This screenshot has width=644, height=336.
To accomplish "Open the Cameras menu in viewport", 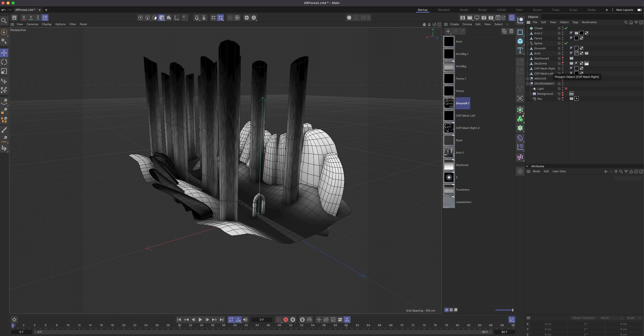I will tap(32, 24).
